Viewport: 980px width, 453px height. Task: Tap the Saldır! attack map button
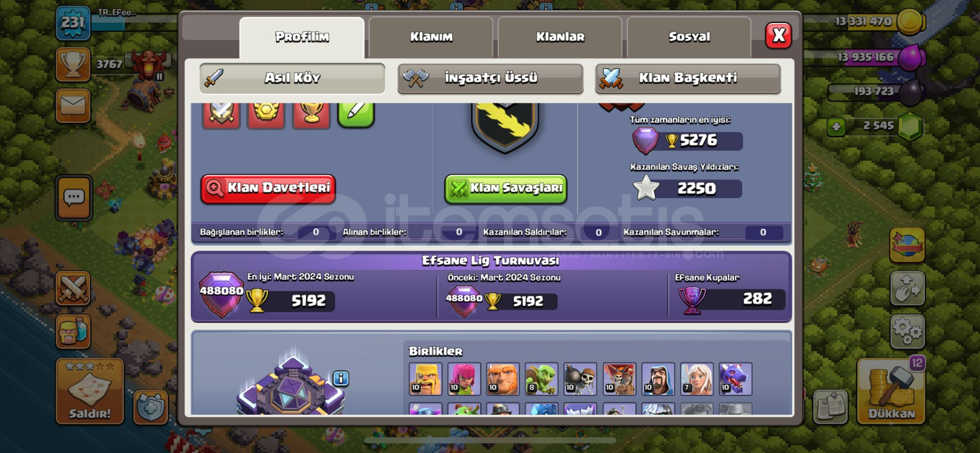tap(89, 391)
